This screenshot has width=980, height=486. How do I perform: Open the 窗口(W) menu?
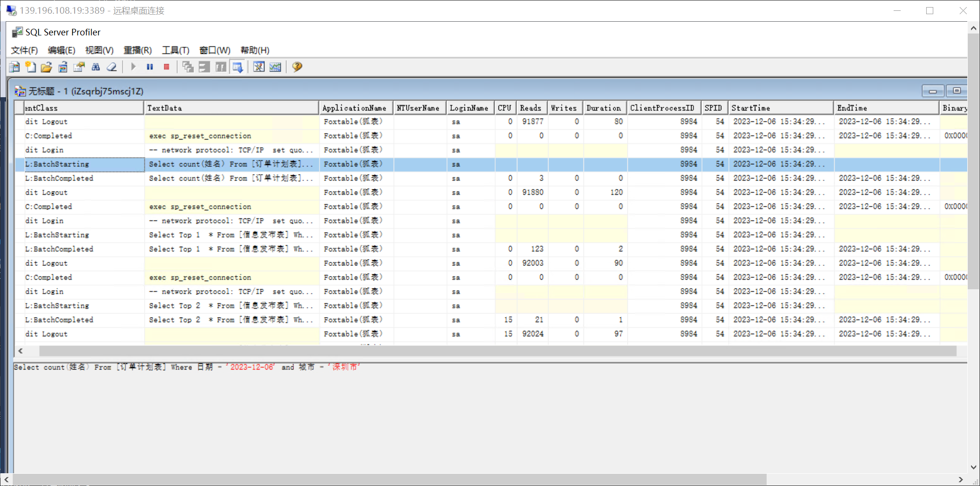pos(215,50)
